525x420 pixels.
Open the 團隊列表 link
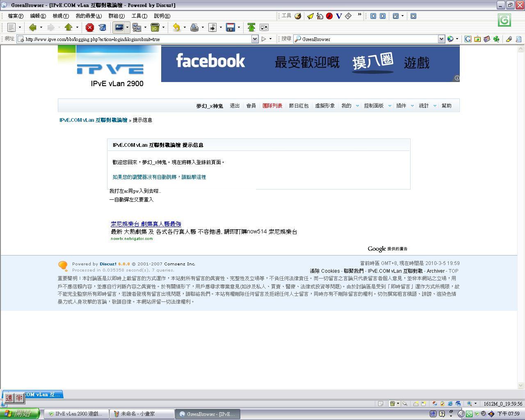[x=272, y=106]
